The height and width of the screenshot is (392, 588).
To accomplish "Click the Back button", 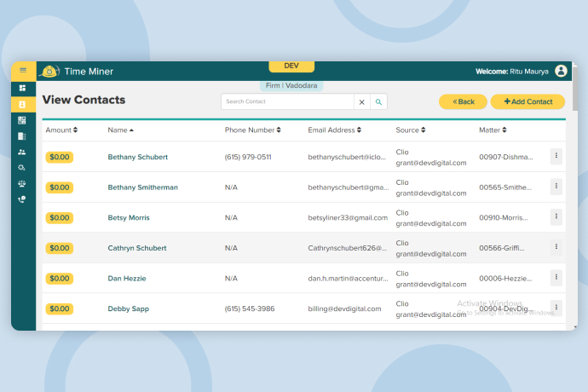I will pyautogui.click(x=463, y=101).
